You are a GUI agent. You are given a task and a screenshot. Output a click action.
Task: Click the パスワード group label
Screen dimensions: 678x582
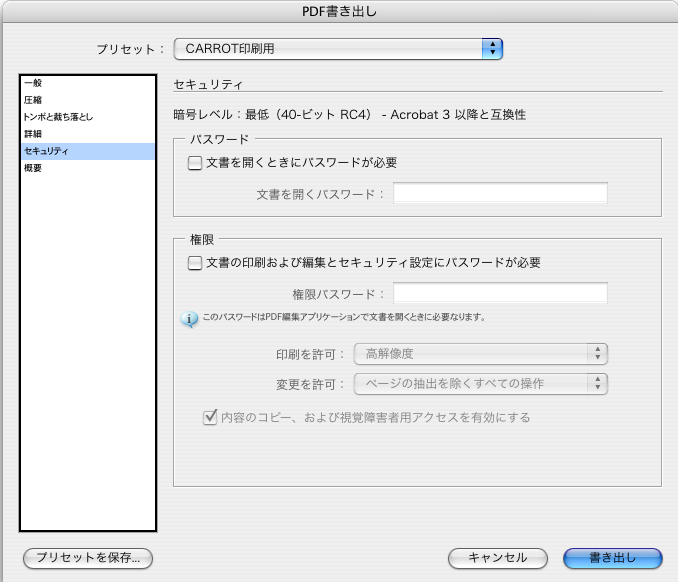click(219, 139)
